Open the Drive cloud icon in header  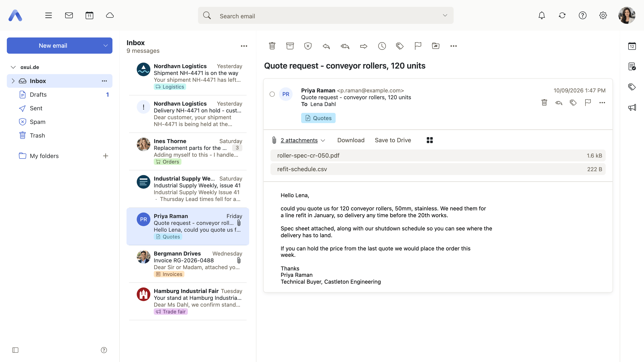(110, 15)
